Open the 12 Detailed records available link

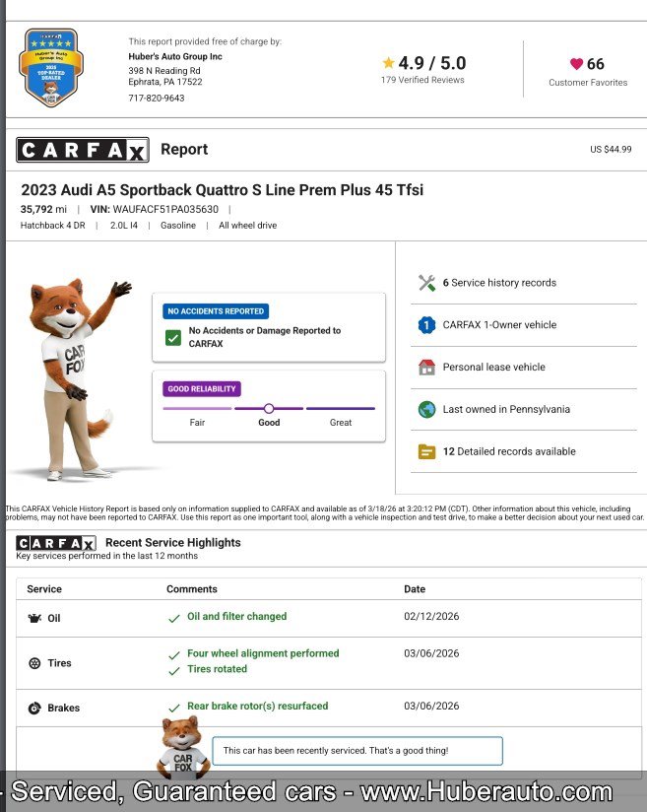(508, 452)
